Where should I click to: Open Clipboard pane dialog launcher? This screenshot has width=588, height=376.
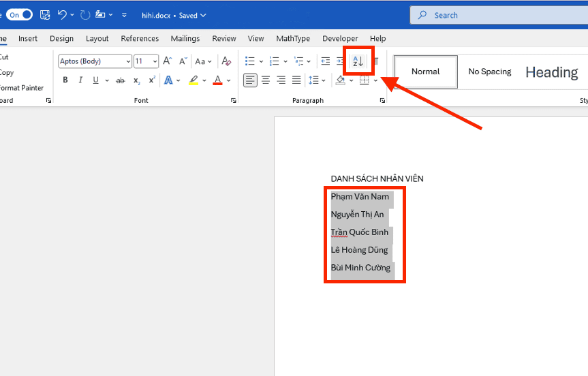click(x=48, y=100)
